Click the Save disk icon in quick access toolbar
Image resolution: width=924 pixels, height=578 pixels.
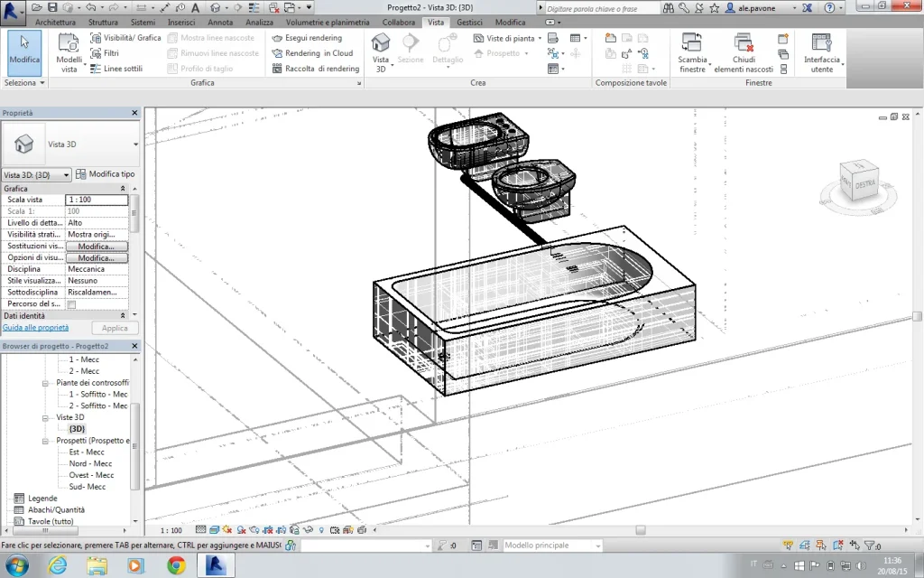coord(52,7)
